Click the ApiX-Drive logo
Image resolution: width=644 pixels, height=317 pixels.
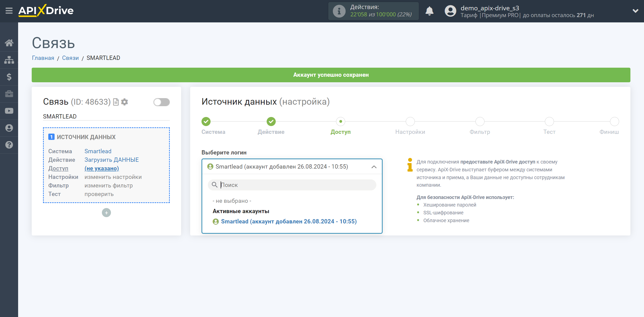[x=46, y=11]
